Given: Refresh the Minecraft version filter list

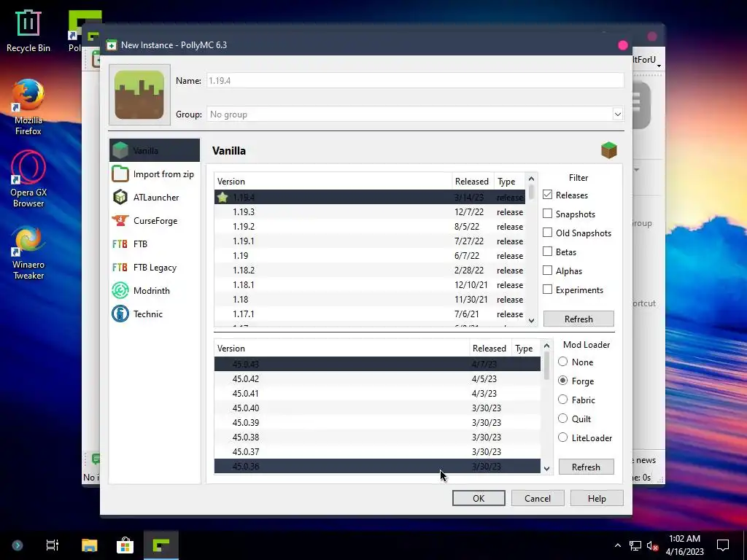Looking at the screenshot, I should pyautogui.click(x=578, y=319).
